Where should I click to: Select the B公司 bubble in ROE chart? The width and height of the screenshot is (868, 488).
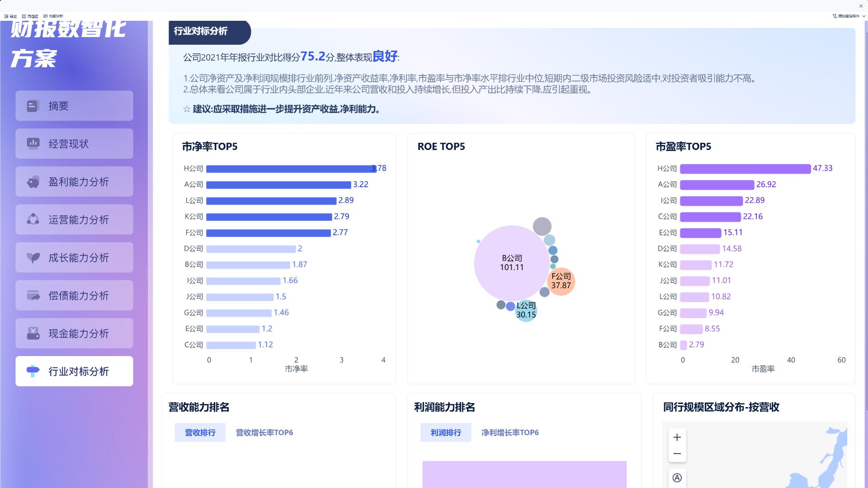511,263
